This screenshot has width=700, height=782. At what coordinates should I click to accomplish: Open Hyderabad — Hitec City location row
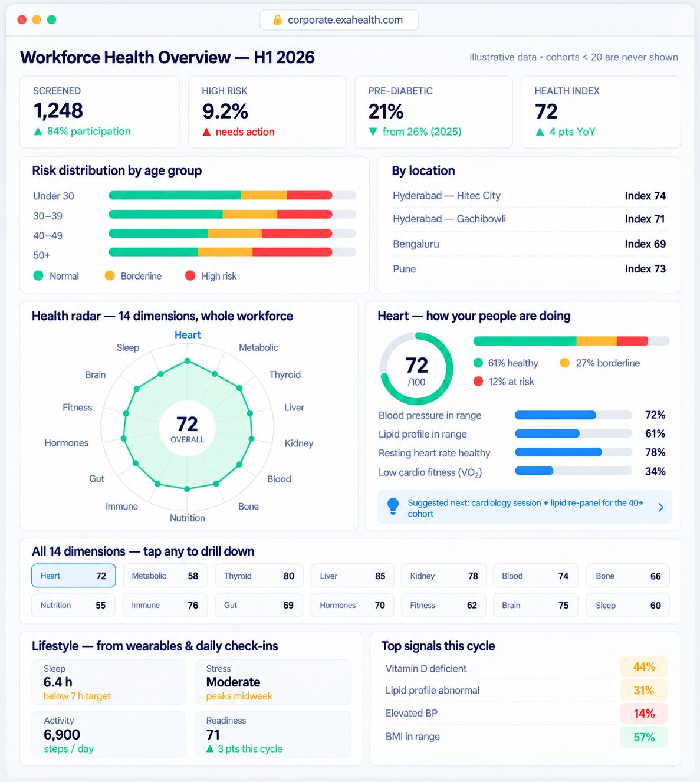[529, 196]
